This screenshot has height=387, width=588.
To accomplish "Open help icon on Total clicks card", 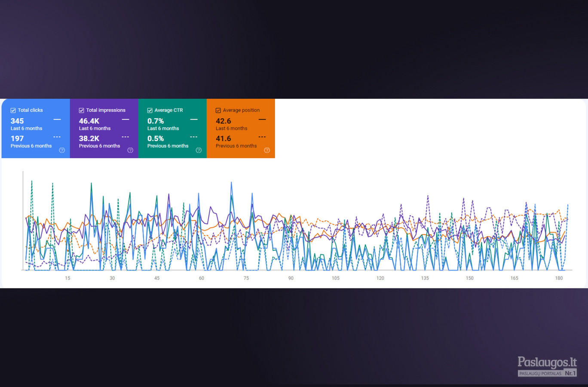I will pyautogui.click(x=62, y=150).
